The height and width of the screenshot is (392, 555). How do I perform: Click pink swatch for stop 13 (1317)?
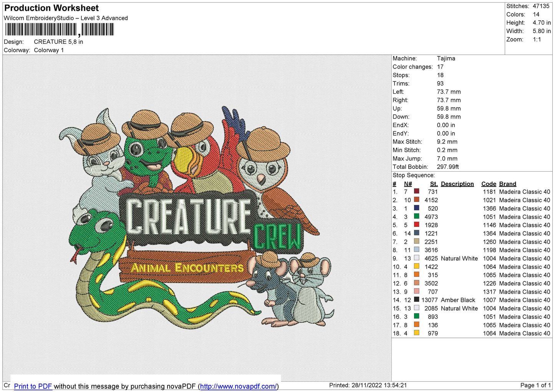click(416, 291)
